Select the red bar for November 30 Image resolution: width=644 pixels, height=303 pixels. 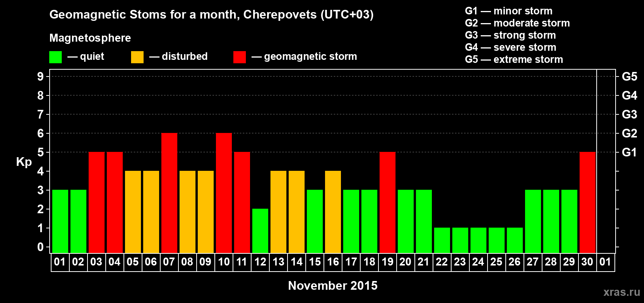pyautogui.click(x=588, y=202)
